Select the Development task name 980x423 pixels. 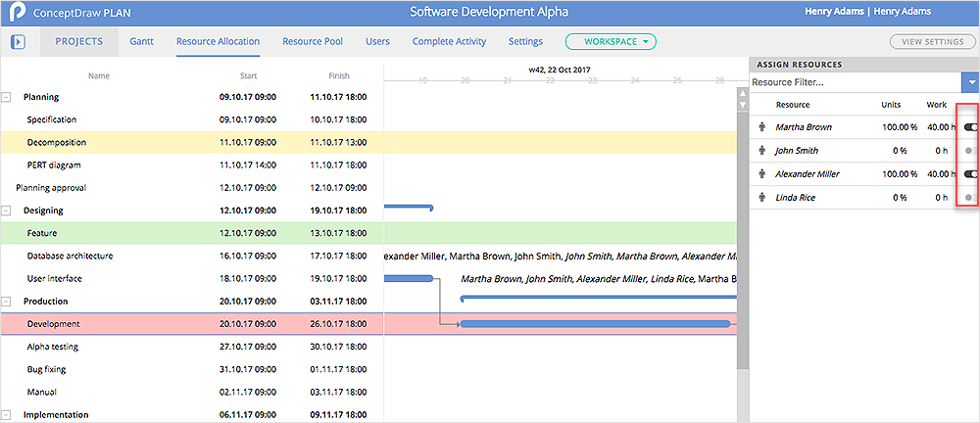53,324
